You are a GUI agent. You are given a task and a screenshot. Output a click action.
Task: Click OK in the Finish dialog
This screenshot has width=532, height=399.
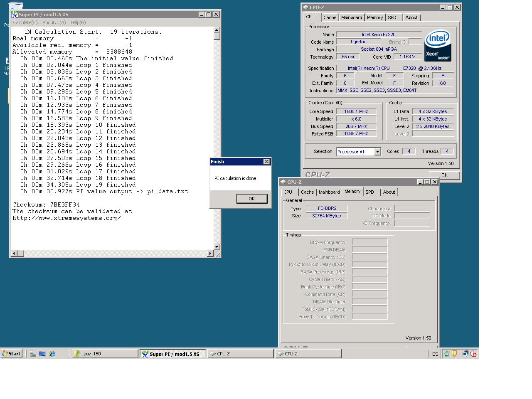point(251,199)
